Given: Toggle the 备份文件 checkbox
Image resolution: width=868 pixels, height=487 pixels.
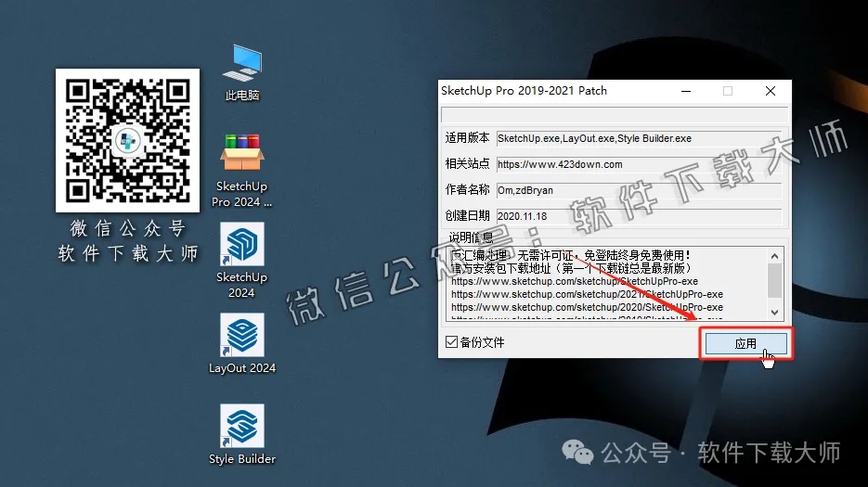Looking at the screenshot, I should pos(452,342).
